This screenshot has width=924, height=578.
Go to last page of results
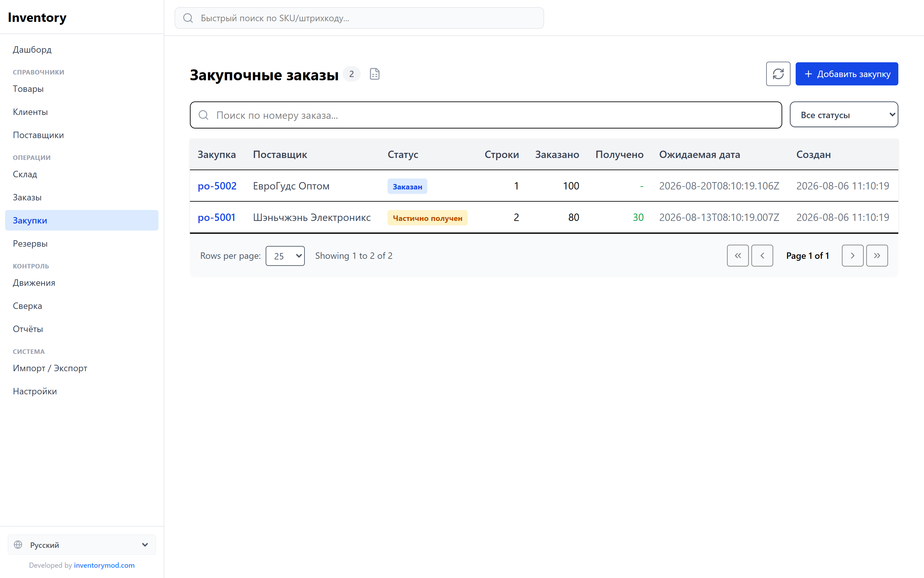coord(877,256)
